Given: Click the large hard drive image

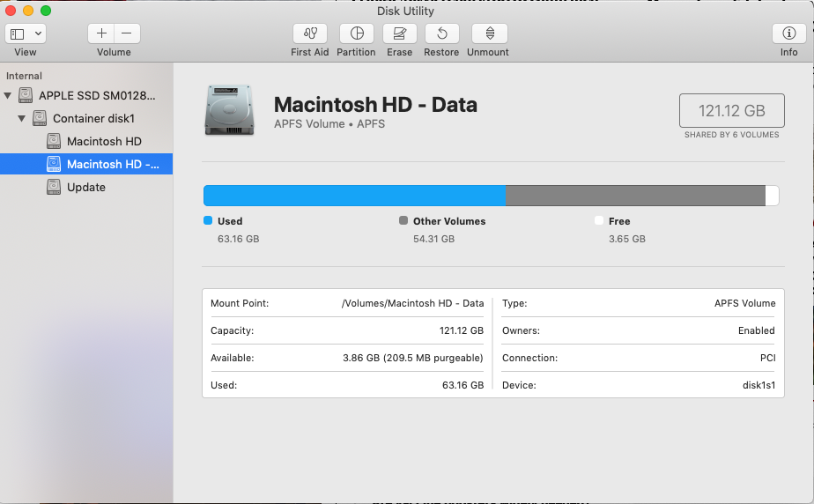Looking at the screenshot, I should tap(229, 110).
